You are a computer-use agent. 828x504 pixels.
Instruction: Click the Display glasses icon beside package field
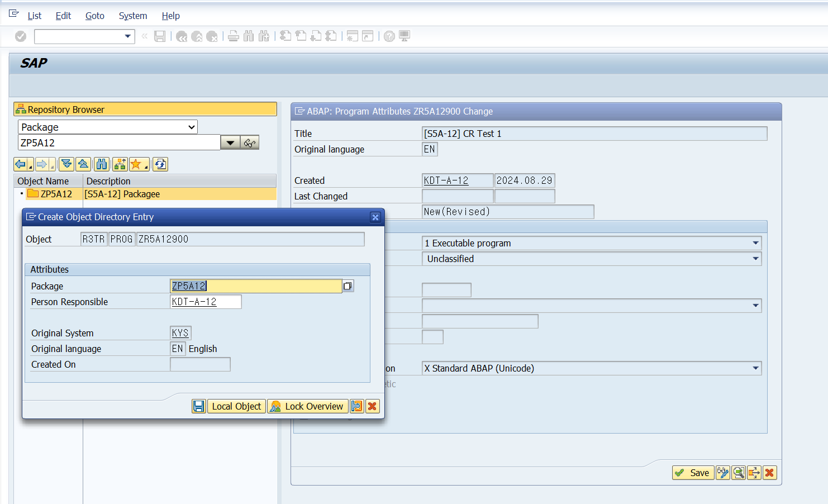point(250,142)
